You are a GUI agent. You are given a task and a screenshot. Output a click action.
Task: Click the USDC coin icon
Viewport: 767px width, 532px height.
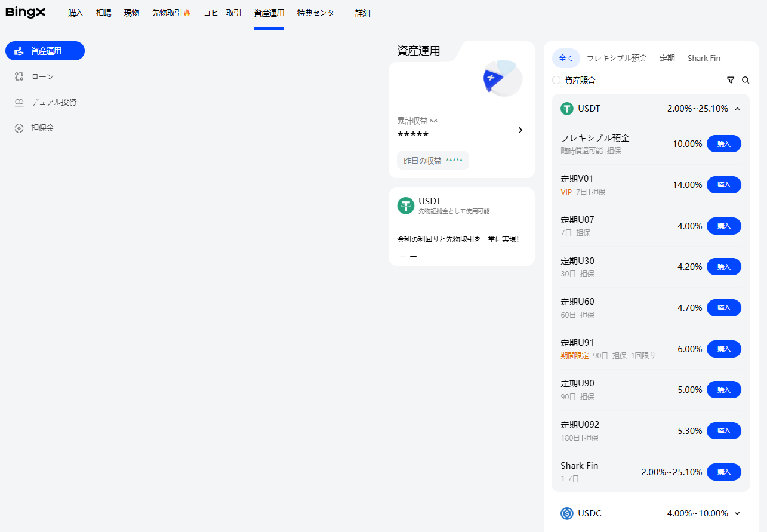566,513
